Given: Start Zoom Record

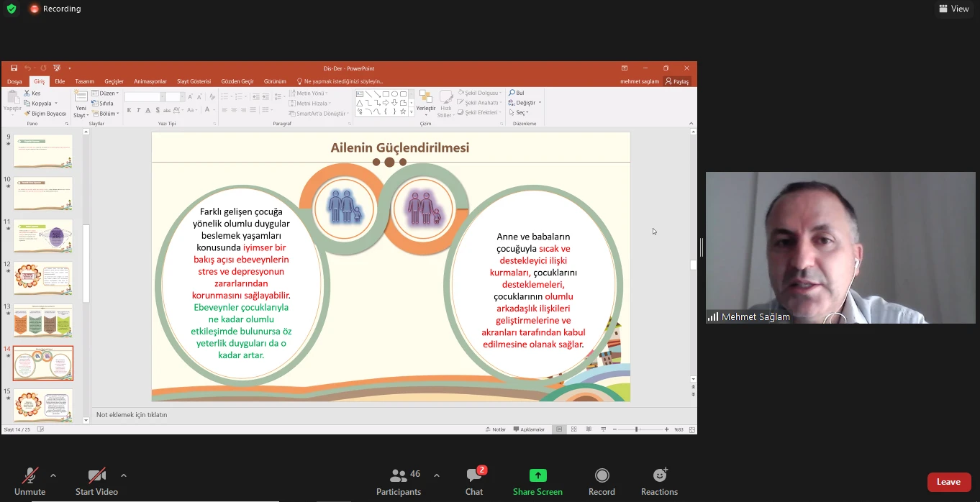Looking at the screenshot, I should pyautogui.click(x=602, y=482).
